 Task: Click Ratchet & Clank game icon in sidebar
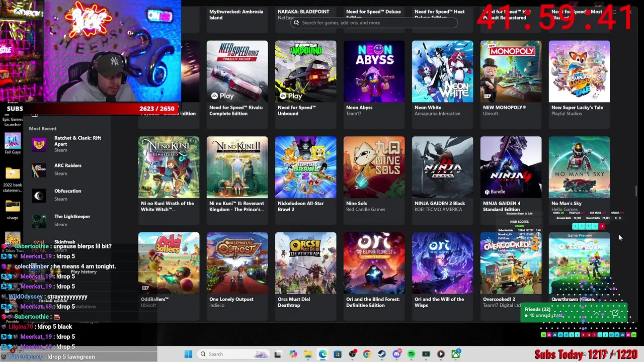(x=39, y=144)
